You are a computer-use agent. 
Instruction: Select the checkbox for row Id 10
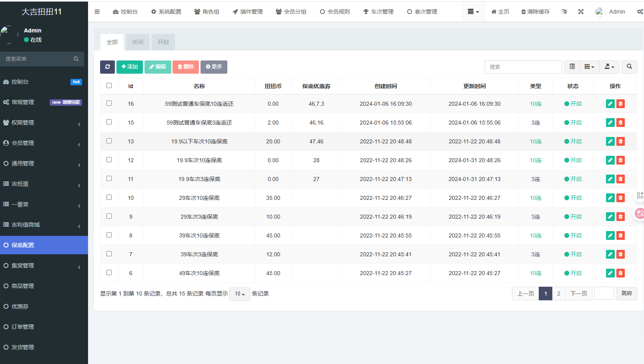click(109, 197)
